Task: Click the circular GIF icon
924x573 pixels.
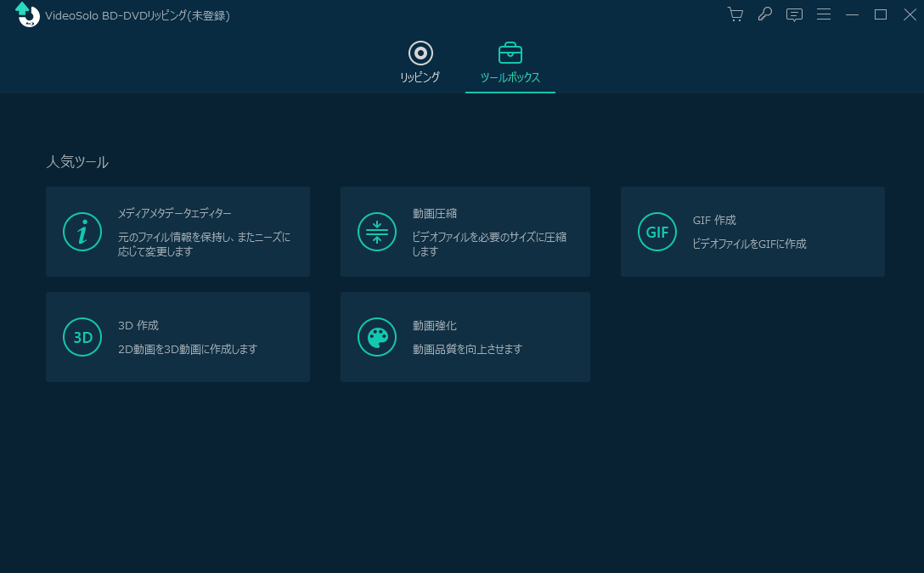Action: point(657,232)
